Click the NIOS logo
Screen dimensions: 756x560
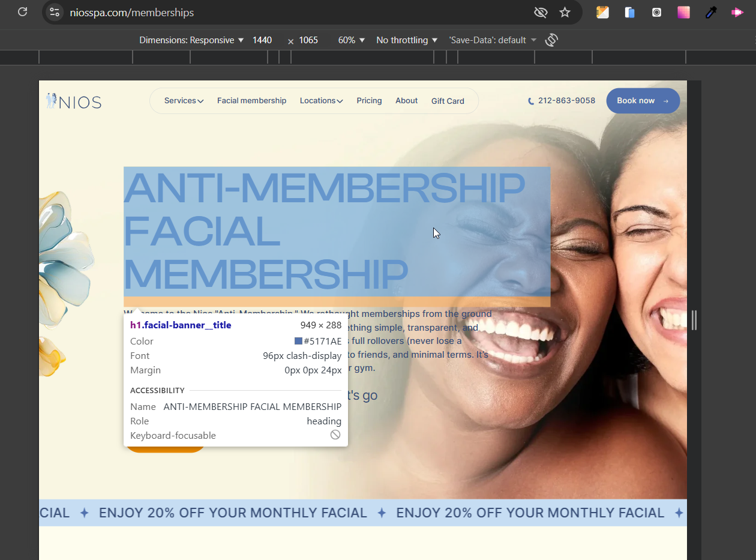pyautogui.click(x=74, y=101)
